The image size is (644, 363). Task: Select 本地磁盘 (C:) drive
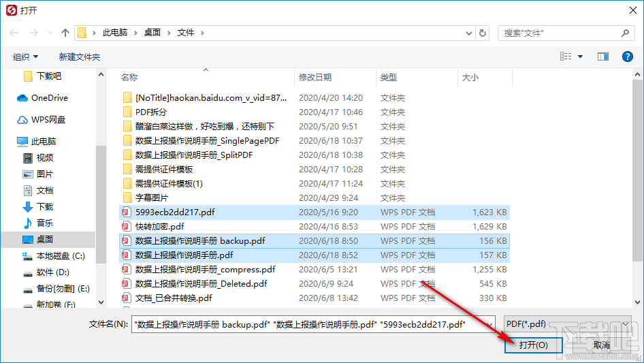click(x=53, y=256)
